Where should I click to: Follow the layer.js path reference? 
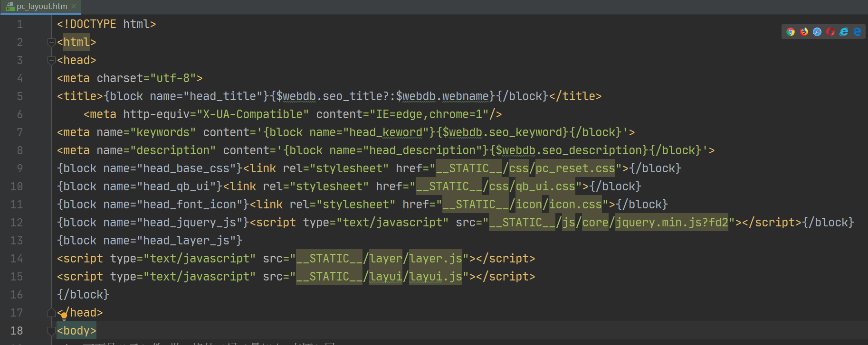(x=436, y=259)
